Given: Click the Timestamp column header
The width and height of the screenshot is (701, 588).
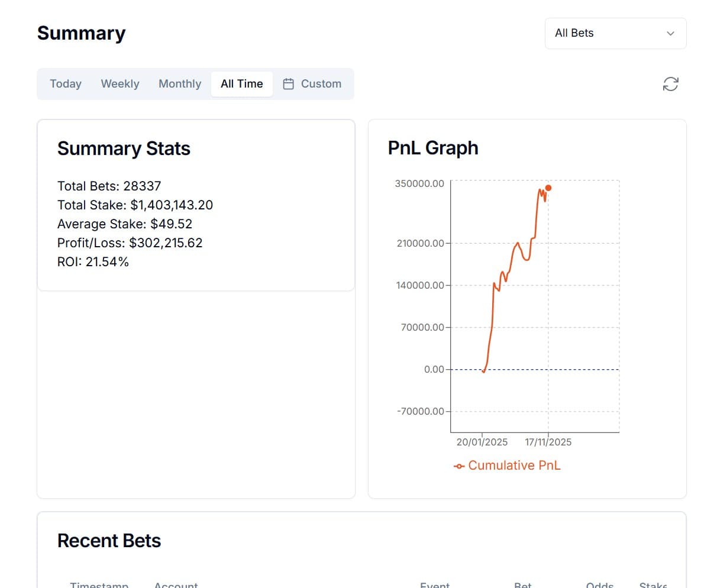Looking at the screenshot, I should [99, 584].
